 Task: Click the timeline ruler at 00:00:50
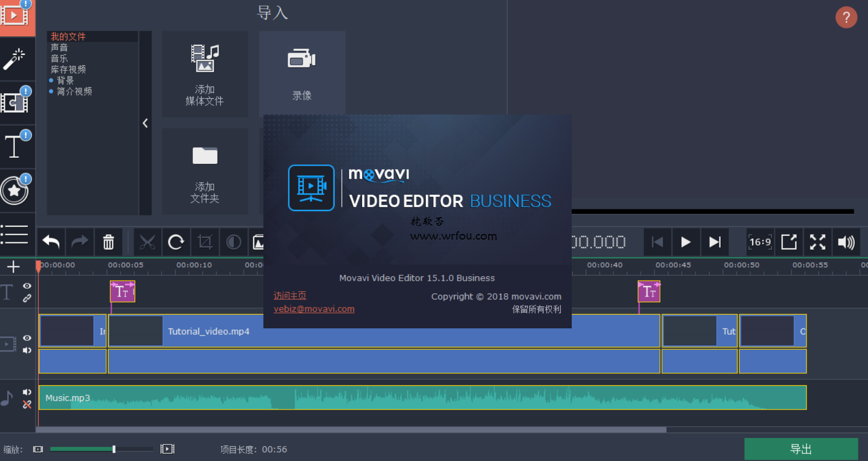[741, 265]
